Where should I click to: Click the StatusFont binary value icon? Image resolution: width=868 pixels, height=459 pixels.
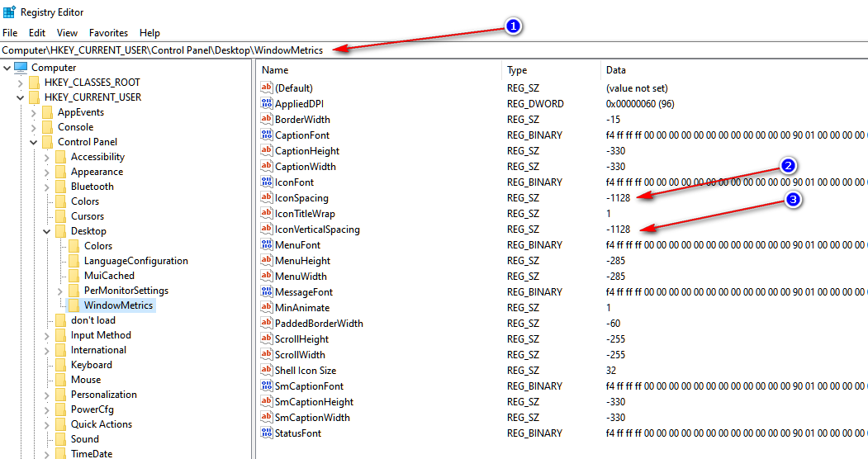click(x=267, y=433)
